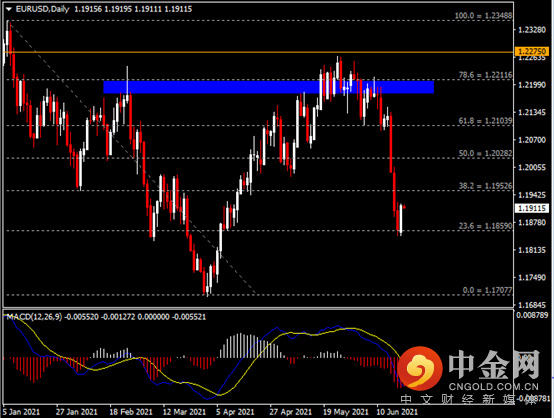This screenshot has height=418, width=554.
Task: Click the 5 Apr 2021 date marker
Action: tap(235, 412)
